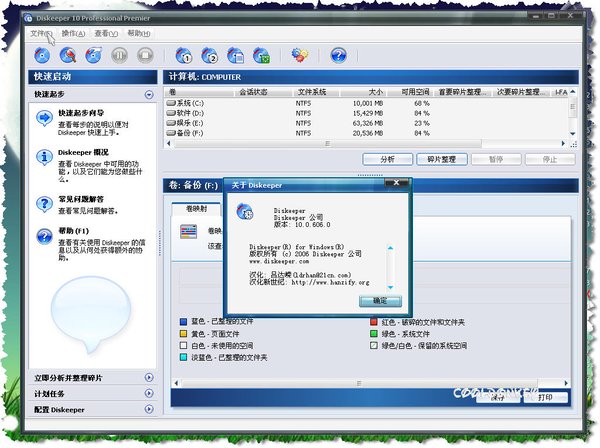Image resolution: width=600 pixels, height=448 pixels.
Task: Click the 打印 button
Action: (x=545, y=397)
